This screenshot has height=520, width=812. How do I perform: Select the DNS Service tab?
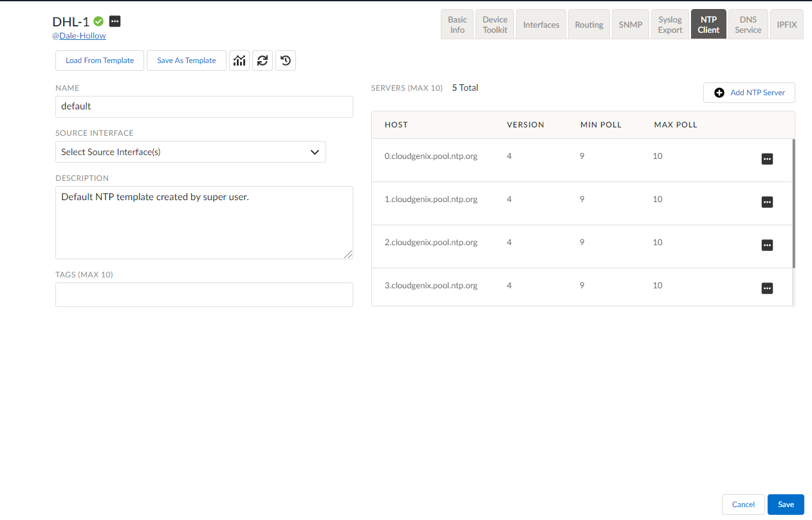click(748, 25)
